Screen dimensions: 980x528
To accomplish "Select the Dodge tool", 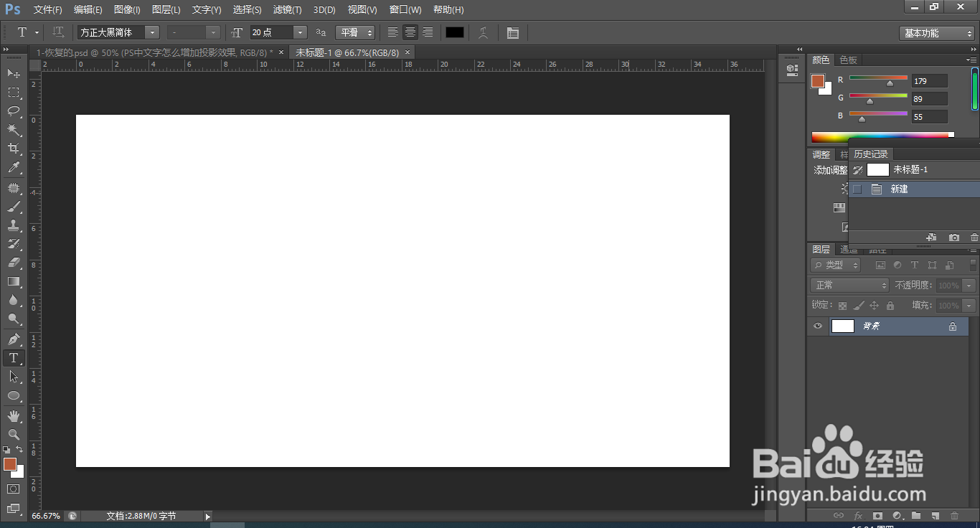I will pyautogui.click(x=14, y=319).
